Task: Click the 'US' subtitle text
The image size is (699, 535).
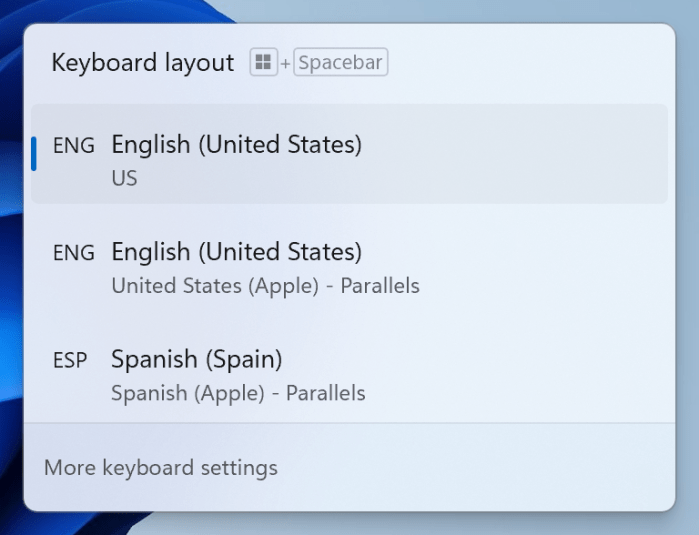Action: (124, 179)
